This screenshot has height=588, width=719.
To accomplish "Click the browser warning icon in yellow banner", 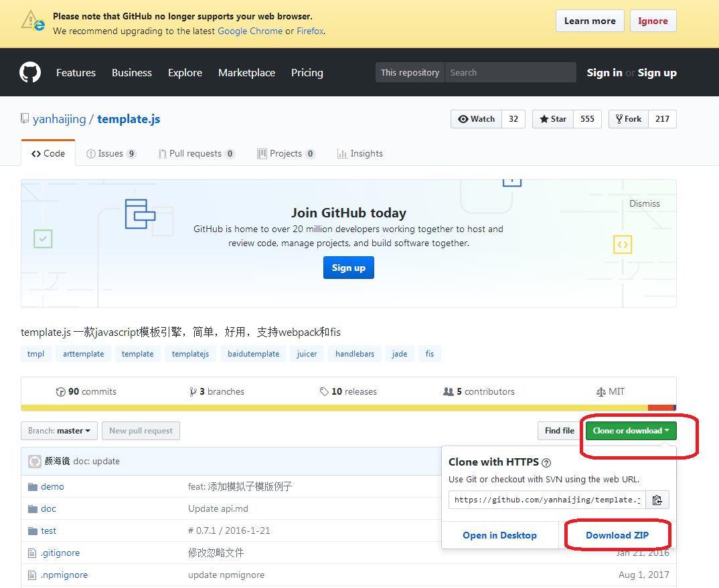I will click(x=33, y=21).
